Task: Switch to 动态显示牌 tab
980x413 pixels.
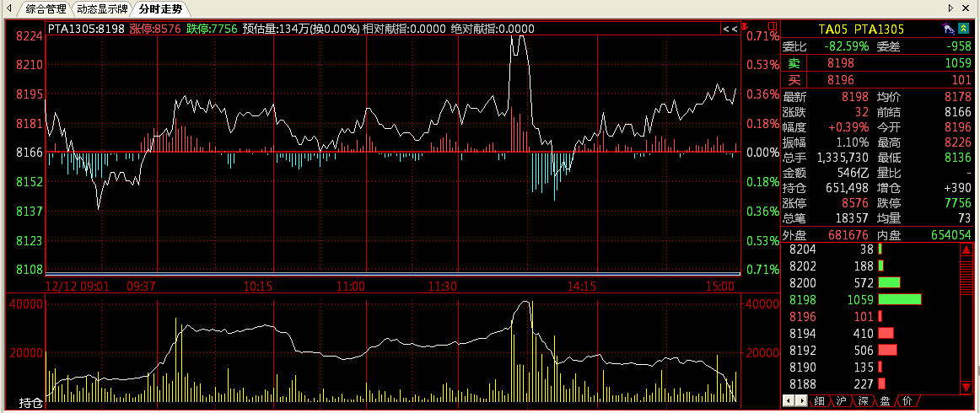Action: 103,8
